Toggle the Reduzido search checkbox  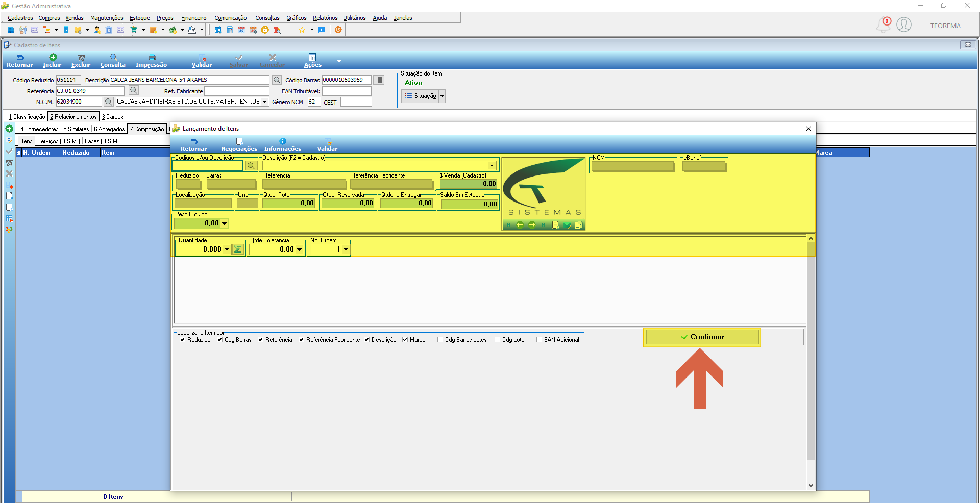[x=182, y=339]
